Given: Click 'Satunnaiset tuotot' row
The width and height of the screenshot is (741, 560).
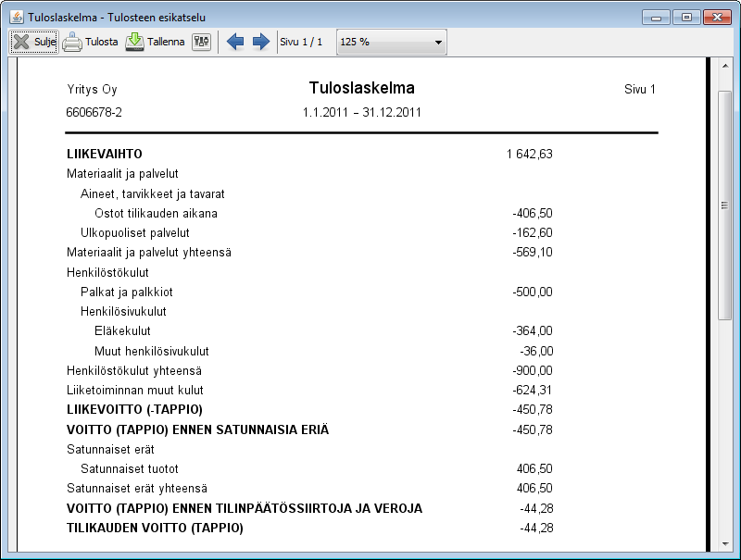Looking at the screenshot, I should (x=130, y=469).
